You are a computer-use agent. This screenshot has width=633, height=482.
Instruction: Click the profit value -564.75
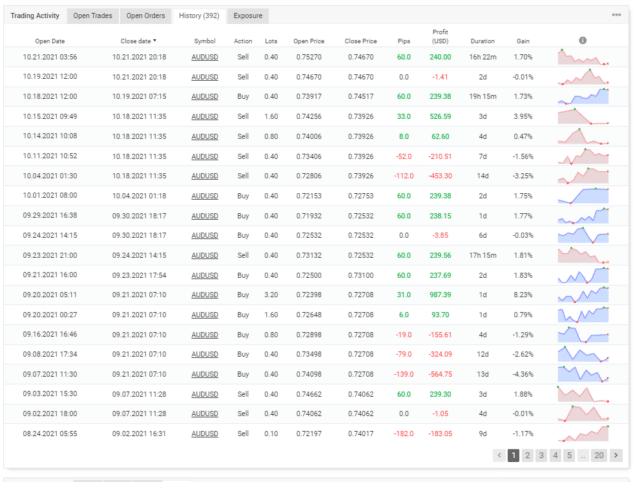point(440,375)
